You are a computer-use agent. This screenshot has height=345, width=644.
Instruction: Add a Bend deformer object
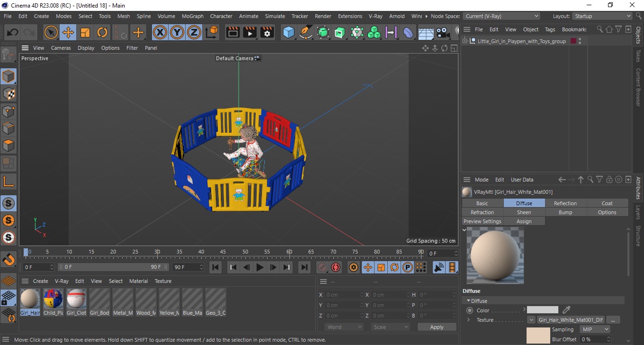coord(408,33)
